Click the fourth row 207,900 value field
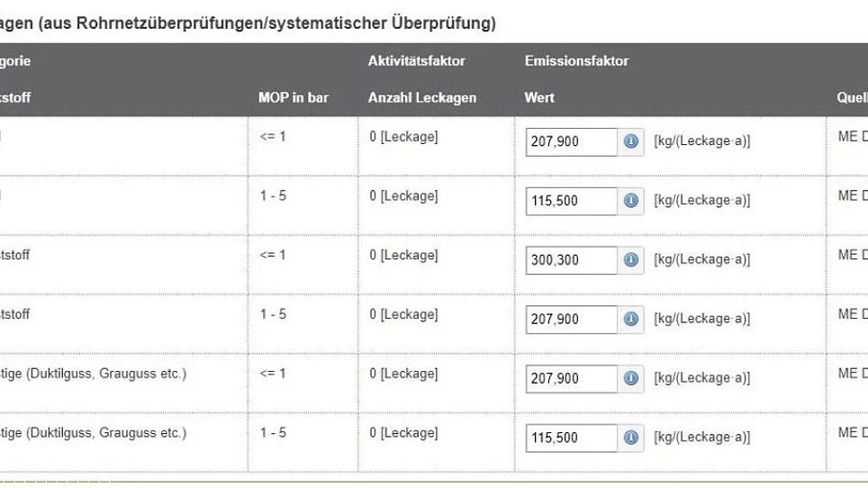 coord(571,320)
